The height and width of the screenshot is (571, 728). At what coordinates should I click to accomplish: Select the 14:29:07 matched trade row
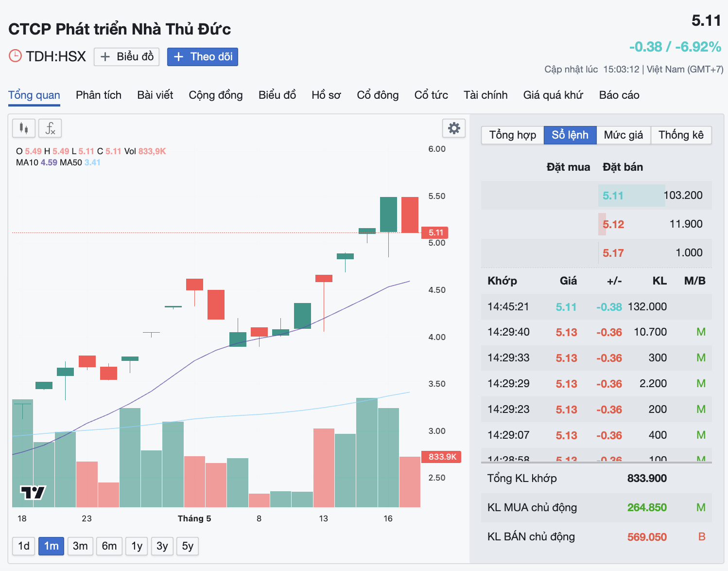pos(596,435)
